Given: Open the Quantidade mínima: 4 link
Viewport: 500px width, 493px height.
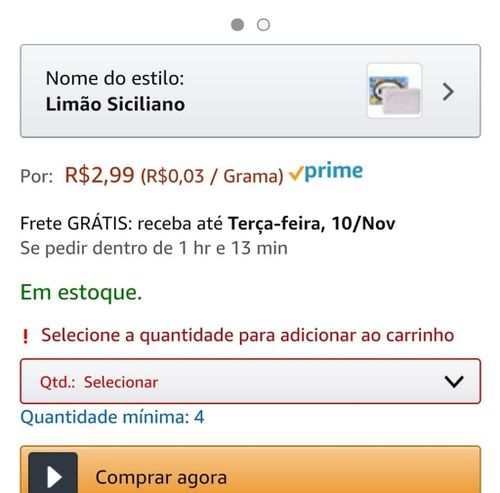Looking at the screenshot, I should [112, 417].
